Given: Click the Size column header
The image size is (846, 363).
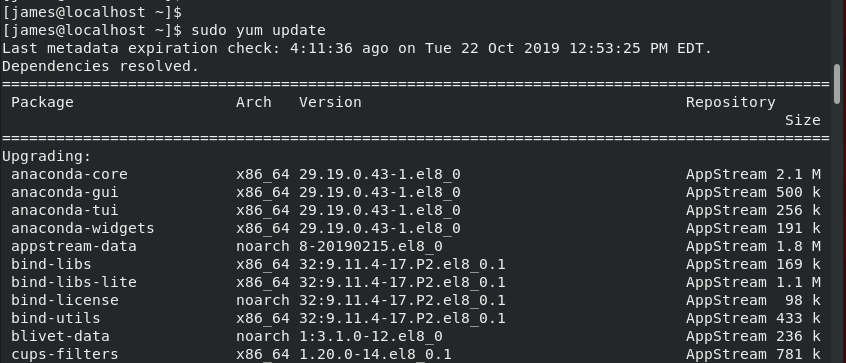Looking at the screenshot, I should (803, 120).
